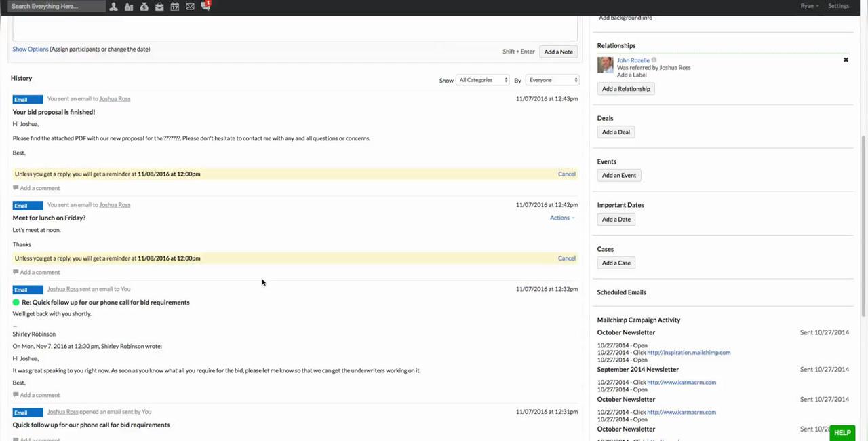
Task: Open chat notifications icon with red badge
Action: 205,5
